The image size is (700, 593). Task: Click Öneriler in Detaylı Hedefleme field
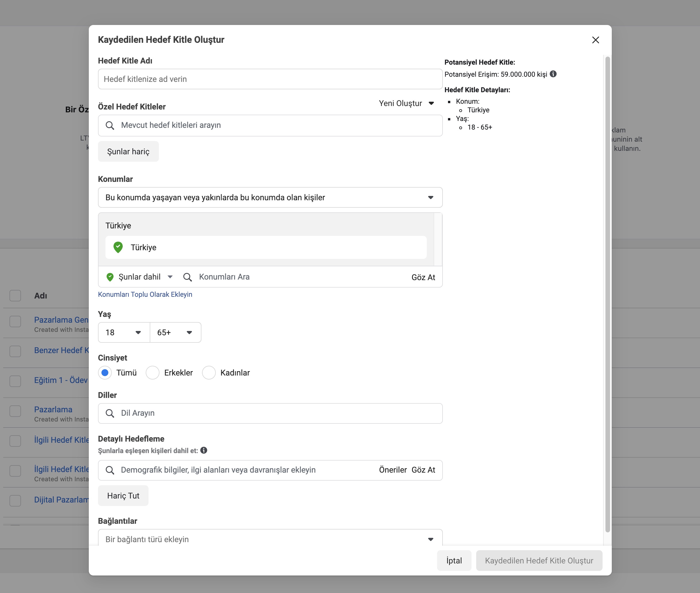coord(393,470)
